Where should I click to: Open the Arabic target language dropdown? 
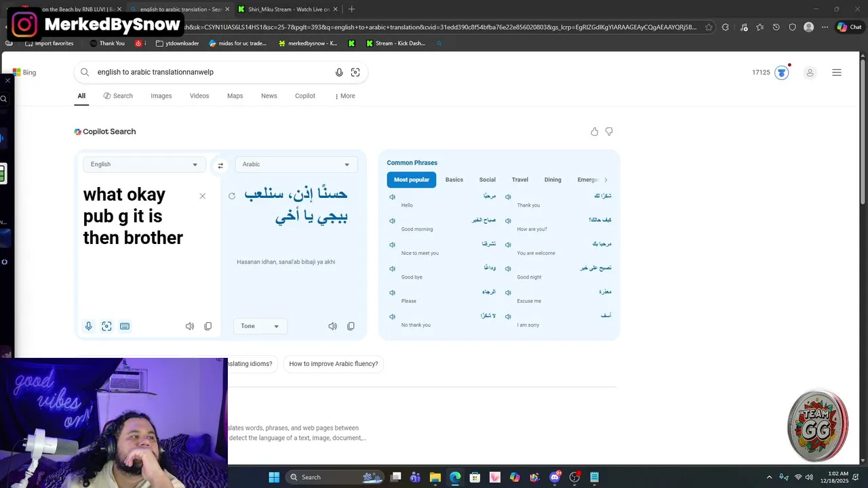click(x=296, y=164)
